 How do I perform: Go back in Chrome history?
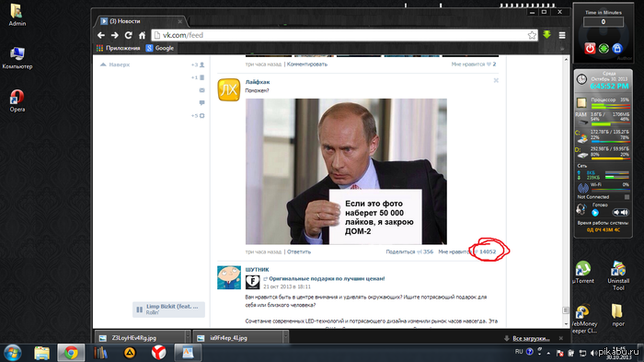pyautogui.click(x=101, y=35)
